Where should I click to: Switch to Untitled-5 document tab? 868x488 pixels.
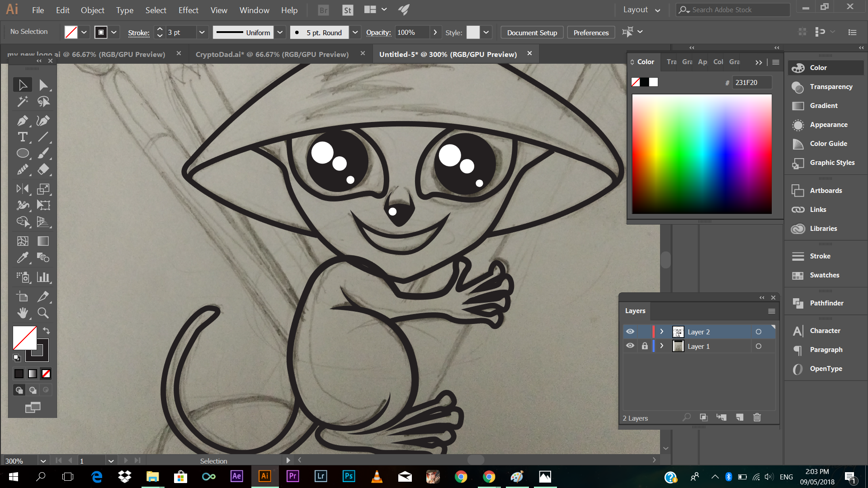click(448, 54)
